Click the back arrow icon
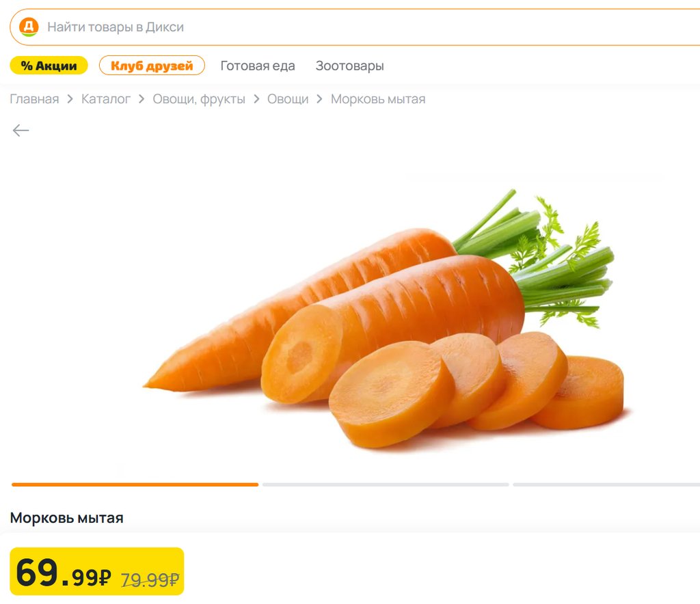The image size is (700, 604). coord(21,131)
